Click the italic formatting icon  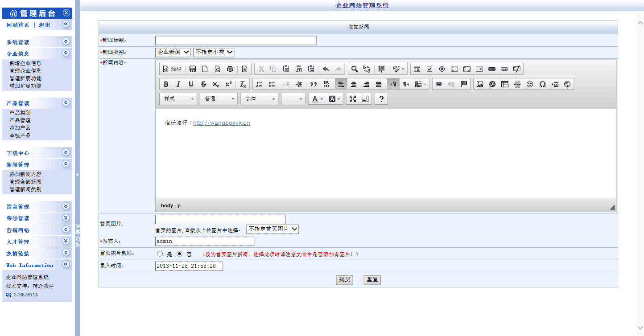point(178,84)
